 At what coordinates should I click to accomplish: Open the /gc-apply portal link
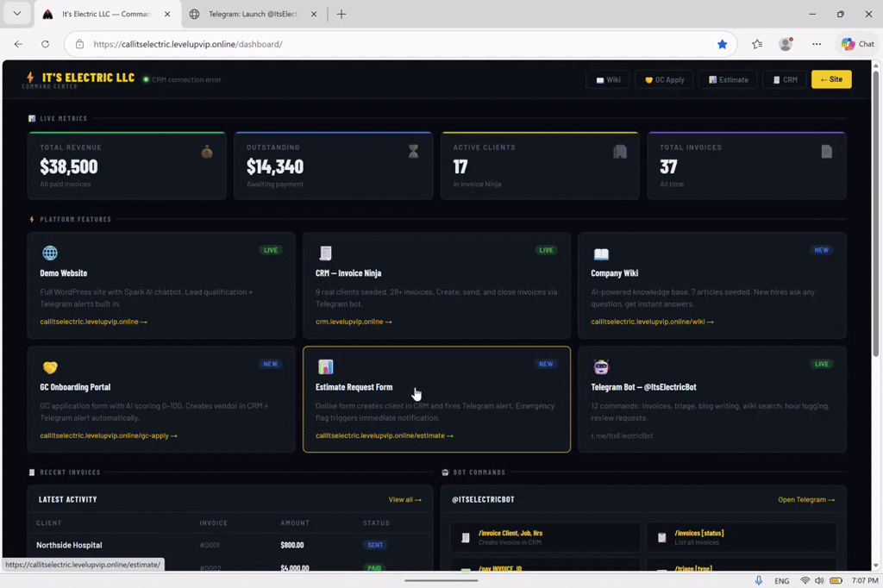(108, 435)
